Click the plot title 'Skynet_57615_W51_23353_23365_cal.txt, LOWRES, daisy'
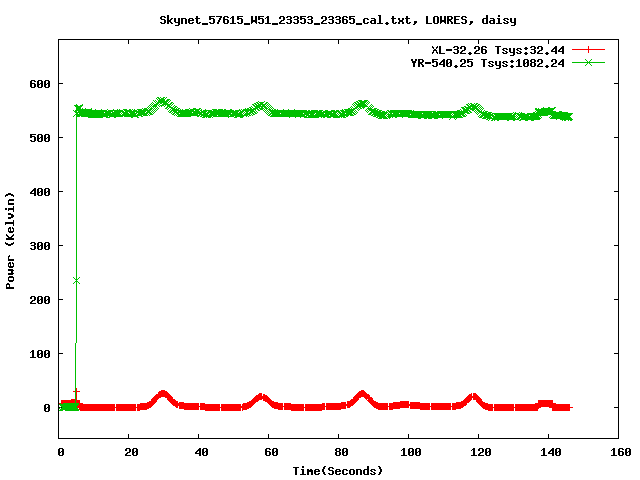The height and width of the screenshot is (480, 640). tap(338, 20)
